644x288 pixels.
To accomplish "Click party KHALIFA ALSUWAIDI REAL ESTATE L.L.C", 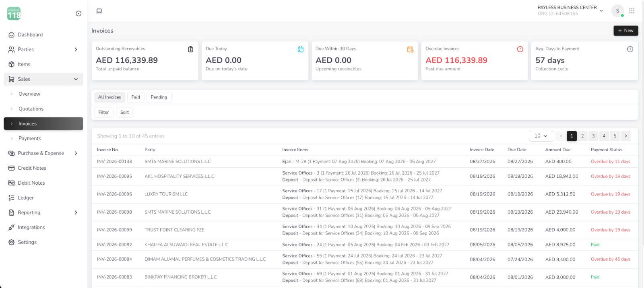I will (186, 245).
